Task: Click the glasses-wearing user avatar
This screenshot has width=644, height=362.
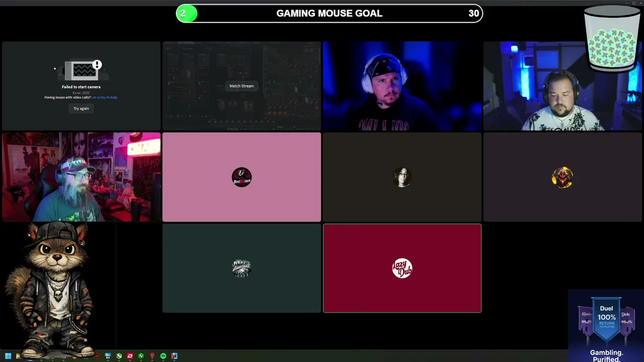Action: point(402,177)
